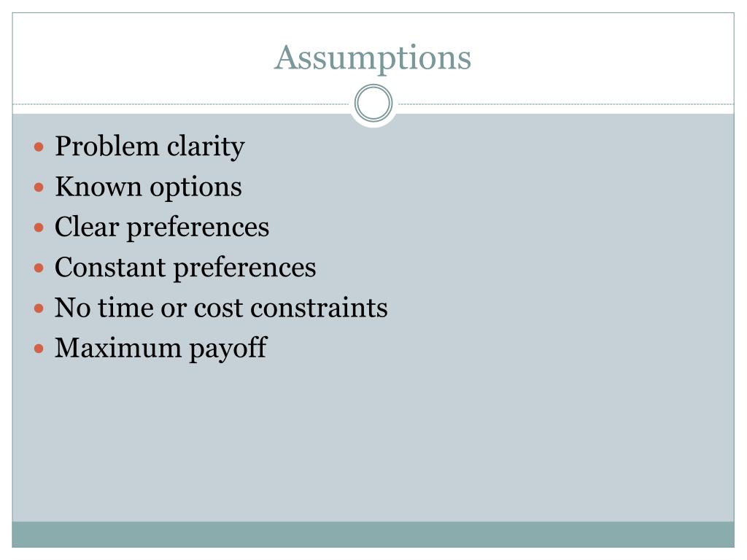This screenshot has height=560, width=747.
Task: Click the word constraints in the fifth bullet
Action: click(319, 308)
